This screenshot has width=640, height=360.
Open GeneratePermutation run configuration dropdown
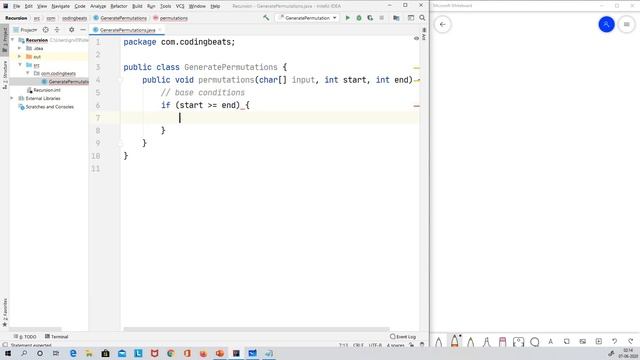(307, 18)
